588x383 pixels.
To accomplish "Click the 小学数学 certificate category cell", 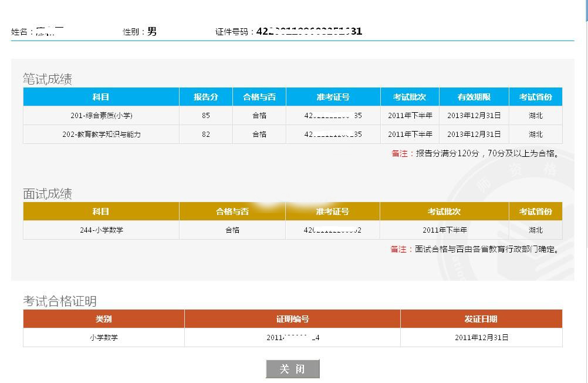I will (103, 338).
